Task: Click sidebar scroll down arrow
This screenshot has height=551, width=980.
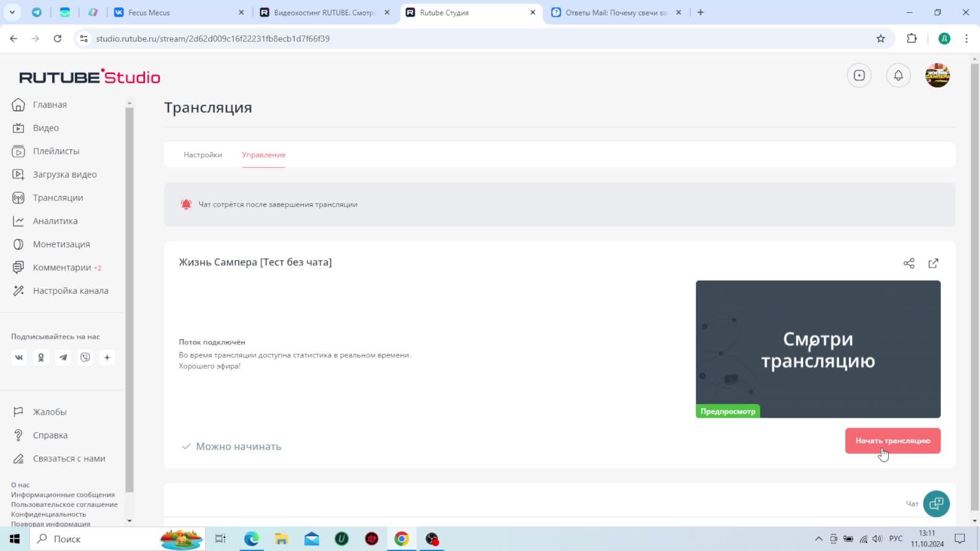Action: tap(129, 521)
